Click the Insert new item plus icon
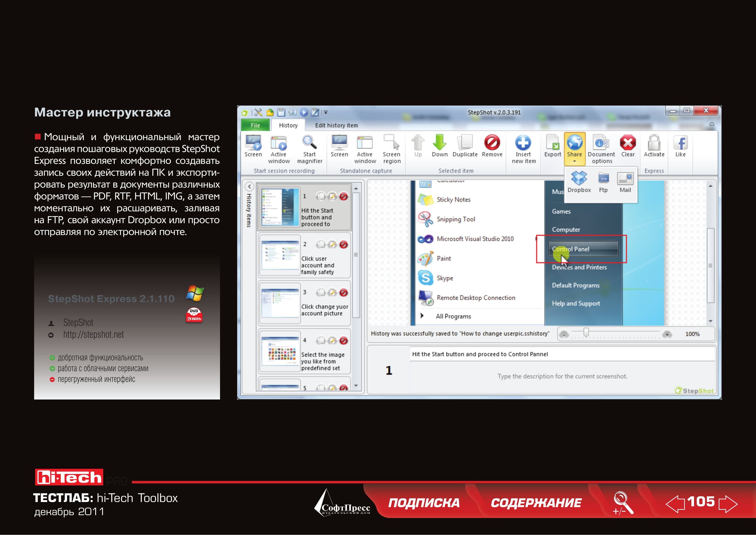This screenshot has height=535, width=756. (523, 143)
